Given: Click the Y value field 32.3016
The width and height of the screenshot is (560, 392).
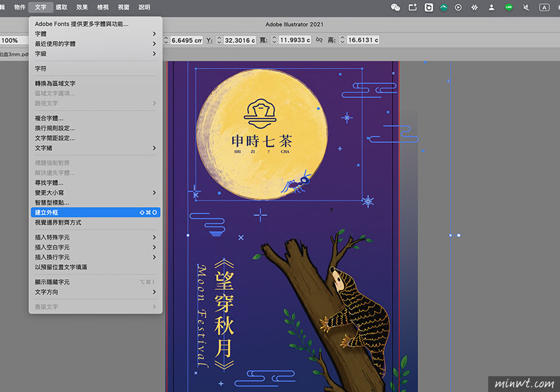Looking at the screenshot, I should coord(240,40).
